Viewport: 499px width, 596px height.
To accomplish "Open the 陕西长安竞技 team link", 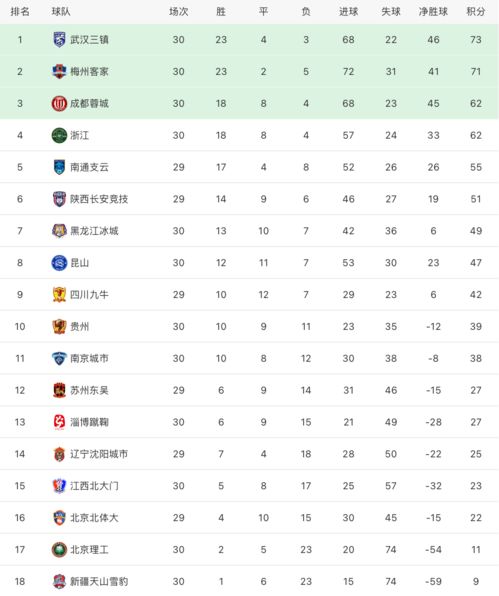I will [99, 199].
